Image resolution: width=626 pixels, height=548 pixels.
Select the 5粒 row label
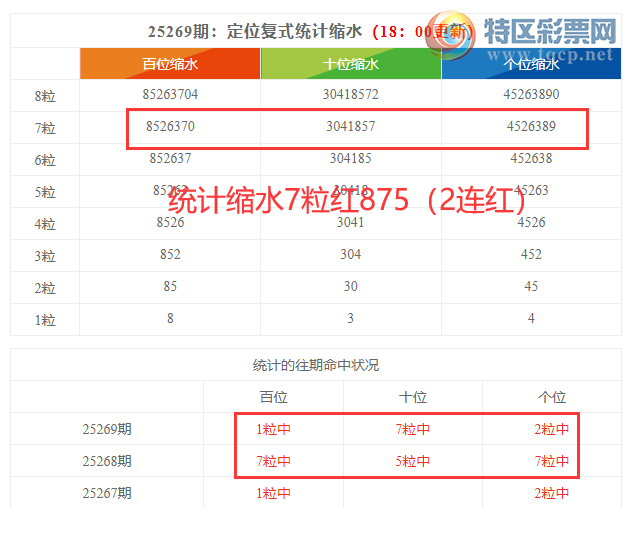[45, 192]
